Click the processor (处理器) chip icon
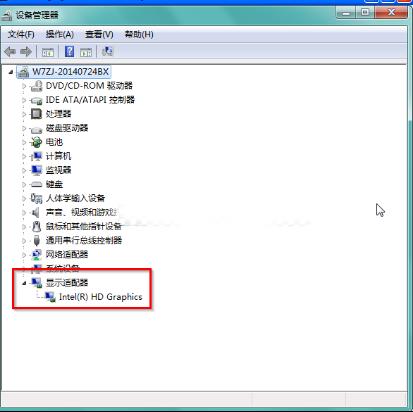This screenshot has height=412, width=413. [x=36, y=114]
